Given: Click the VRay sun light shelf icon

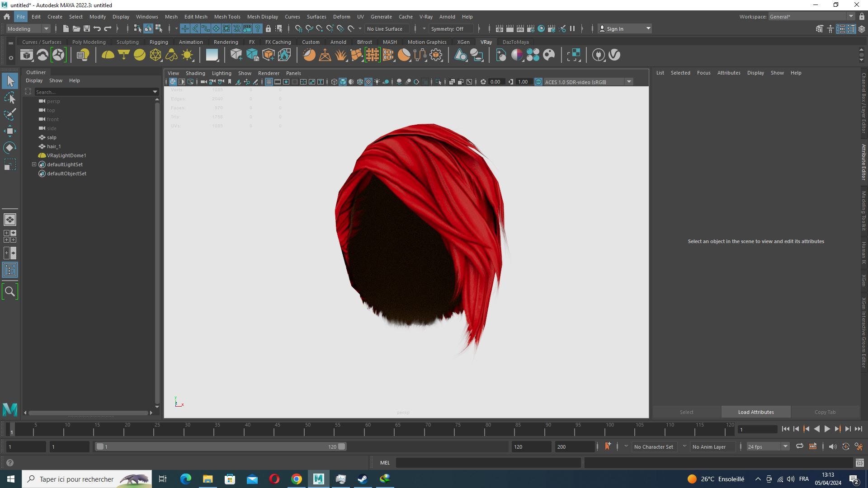Looking at the screenshot, I should [187, 55].
